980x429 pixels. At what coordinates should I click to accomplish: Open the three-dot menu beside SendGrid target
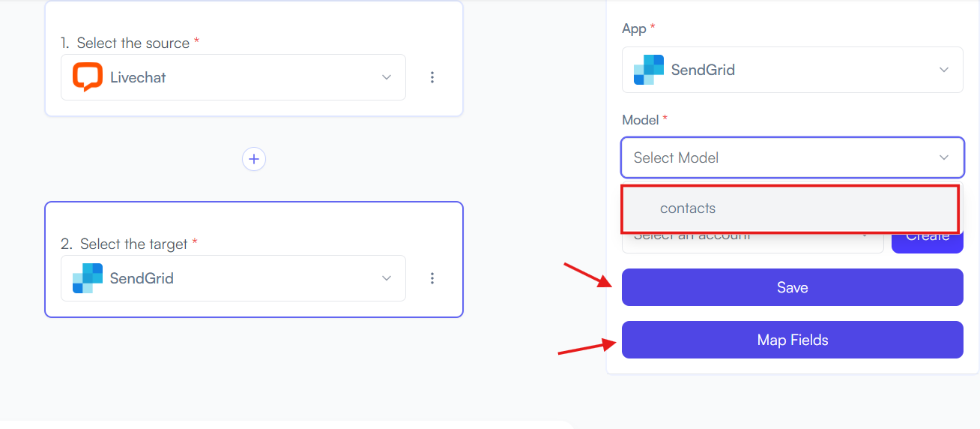click(432, 278)
